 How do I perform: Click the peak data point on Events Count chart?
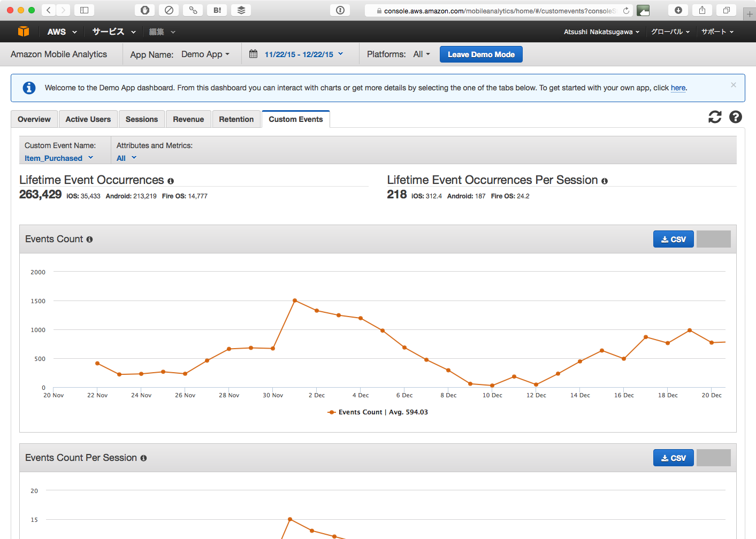point(295,301)
